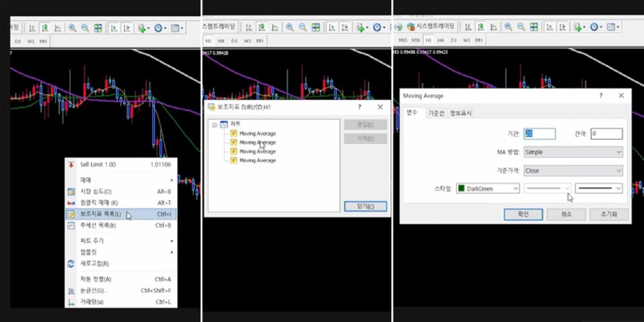This screenshot has height=322, width=644.
Task: Switch right panel chart to H4 timeframe
Action: coord(440,41)
